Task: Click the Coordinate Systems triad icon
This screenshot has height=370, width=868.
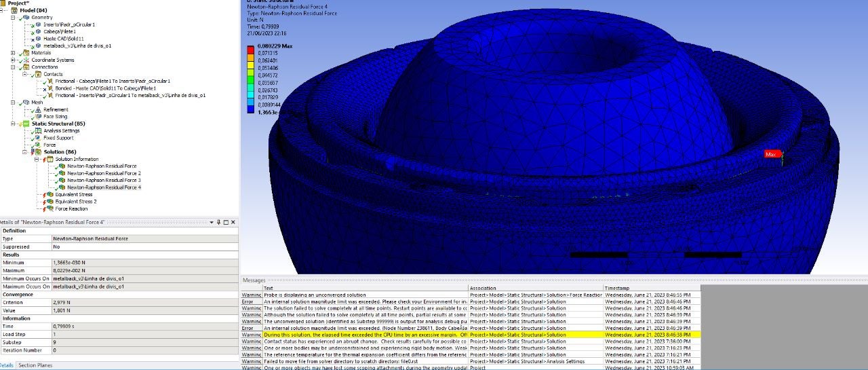Action: point(26,60)
